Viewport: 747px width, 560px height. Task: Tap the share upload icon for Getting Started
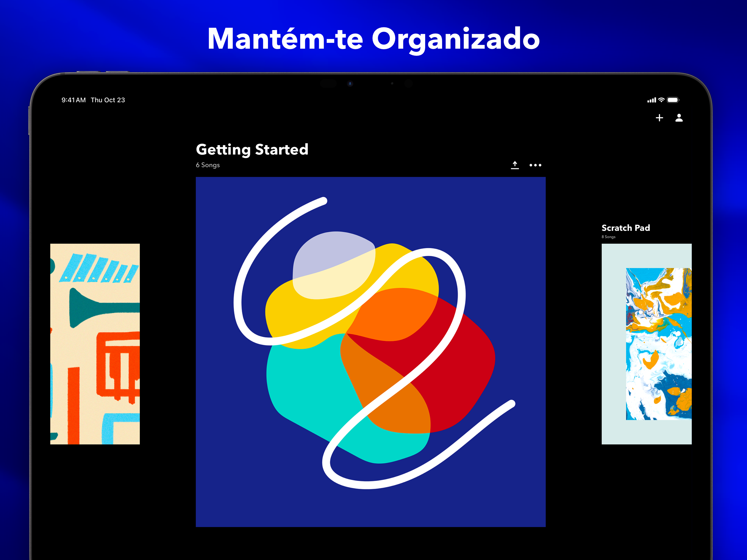tap(515, 165)
